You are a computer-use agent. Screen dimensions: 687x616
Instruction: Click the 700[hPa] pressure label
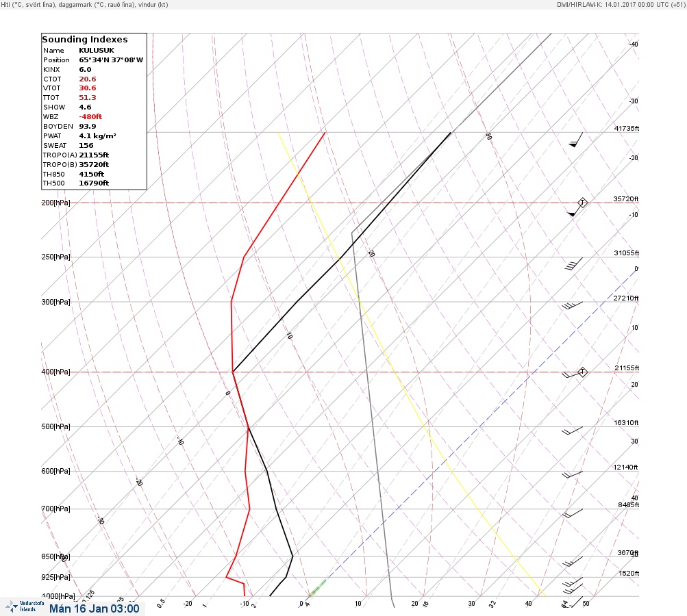[55, 509]
